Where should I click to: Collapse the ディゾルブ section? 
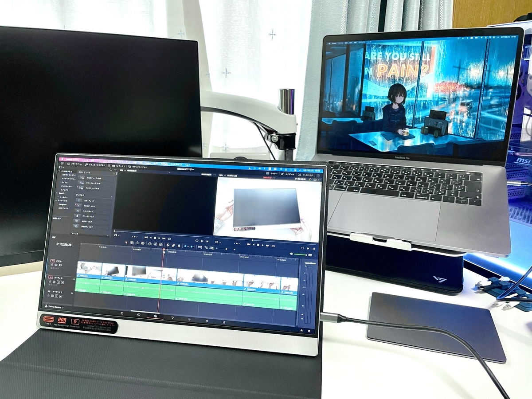[111, 197]
